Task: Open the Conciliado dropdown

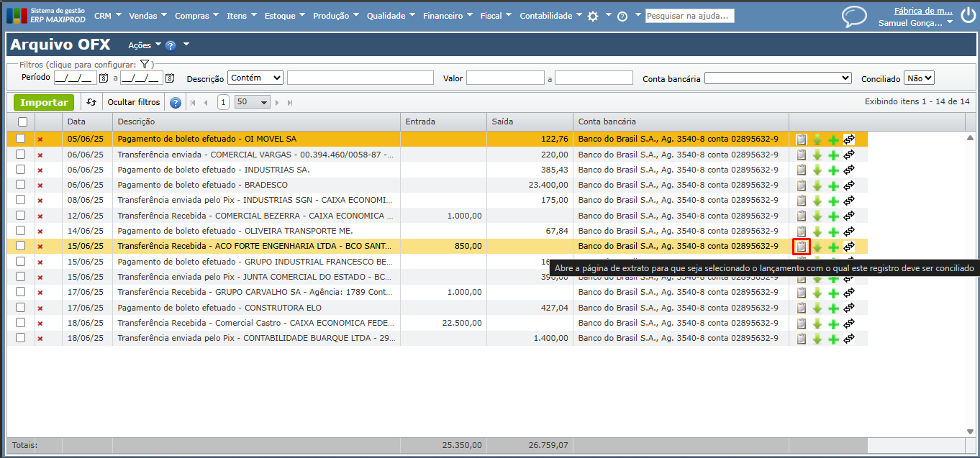Action: pyautogui.click(x=919, y=78)
